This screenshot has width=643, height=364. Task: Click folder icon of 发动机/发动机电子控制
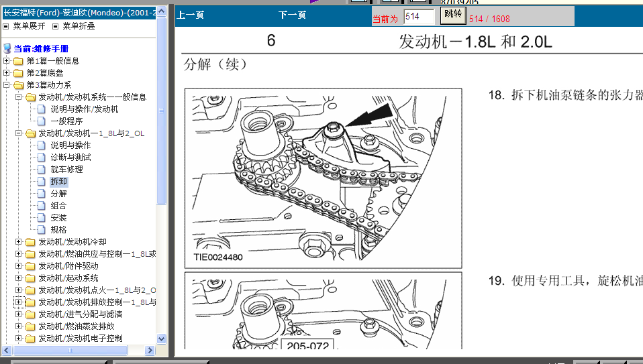pos(30,339)
